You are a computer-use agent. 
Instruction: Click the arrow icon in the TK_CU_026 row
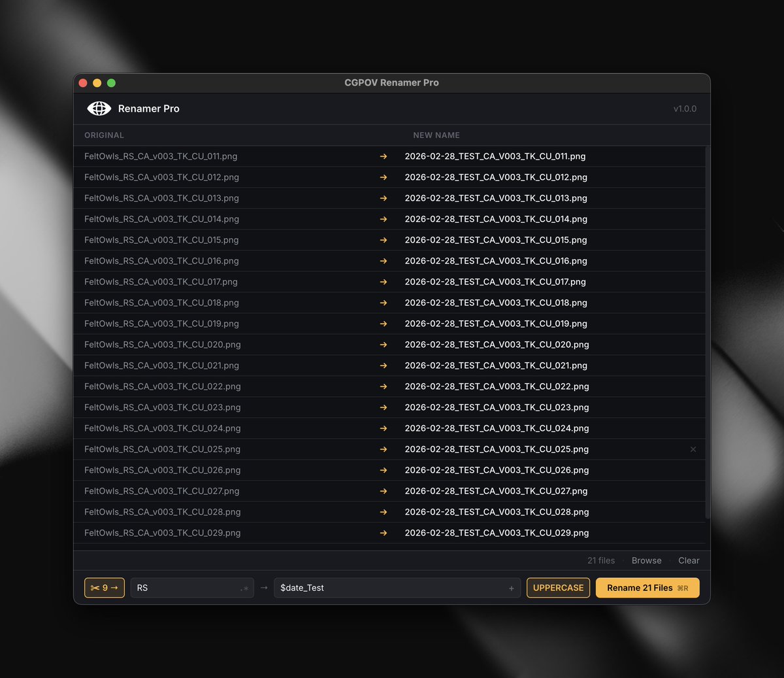384,470
